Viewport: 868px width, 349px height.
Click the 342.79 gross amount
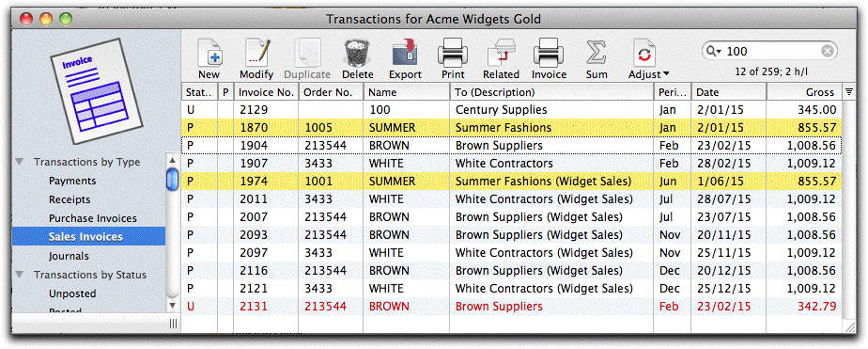coord(816,307)
